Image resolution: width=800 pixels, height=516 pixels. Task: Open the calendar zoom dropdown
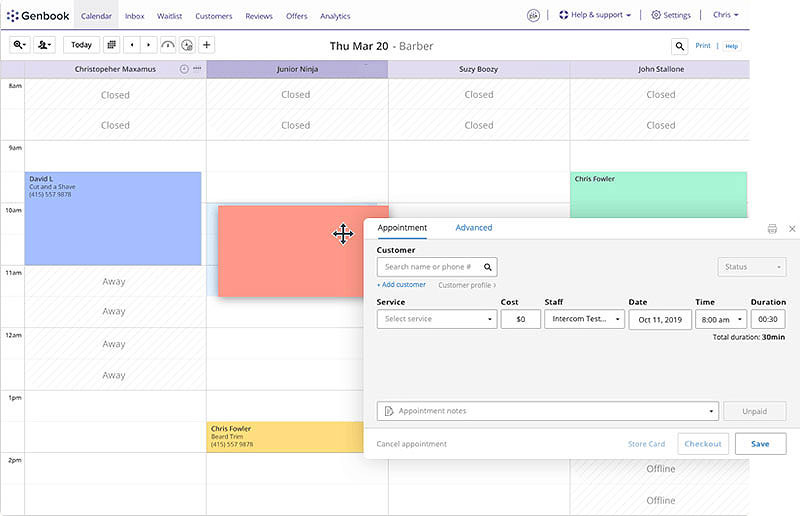[20, 45]
